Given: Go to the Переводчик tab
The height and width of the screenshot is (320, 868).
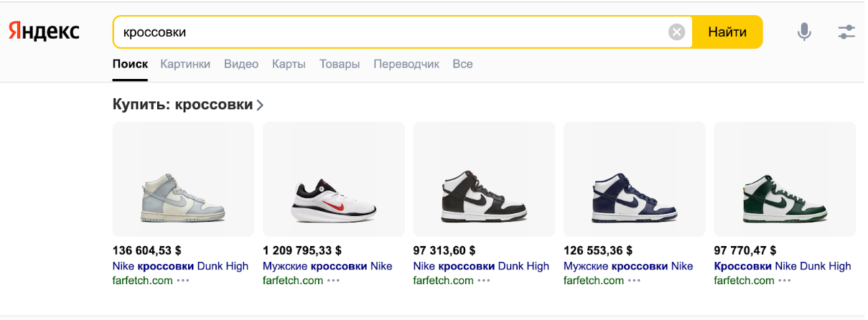Looking at the screenshot, I should pyautogui.click(x=406, y=64).
